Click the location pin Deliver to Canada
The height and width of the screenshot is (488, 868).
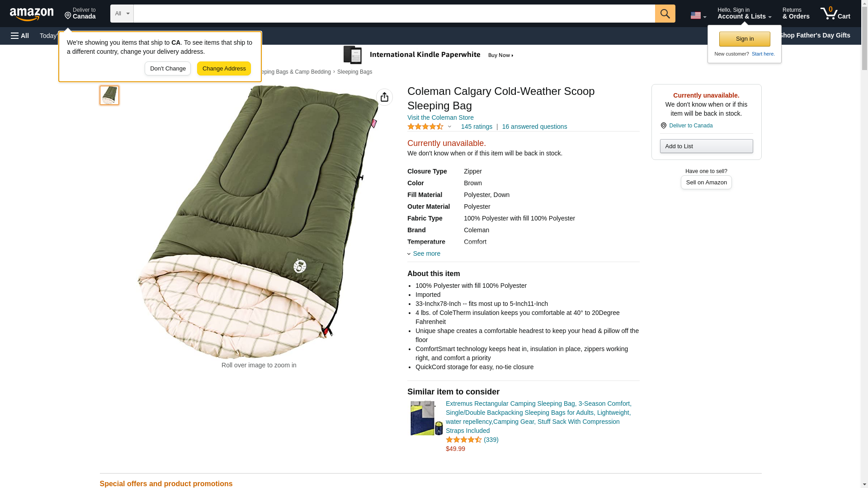80,14
